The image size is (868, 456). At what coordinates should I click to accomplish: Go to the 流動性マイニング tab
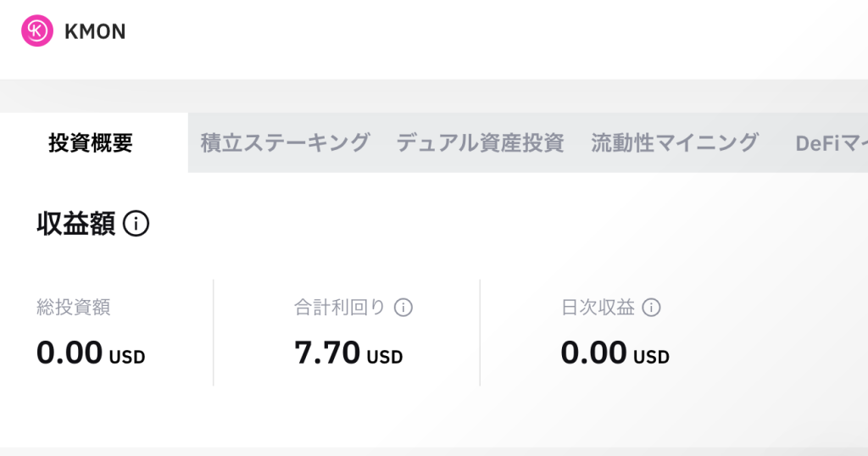click(674, 142)
